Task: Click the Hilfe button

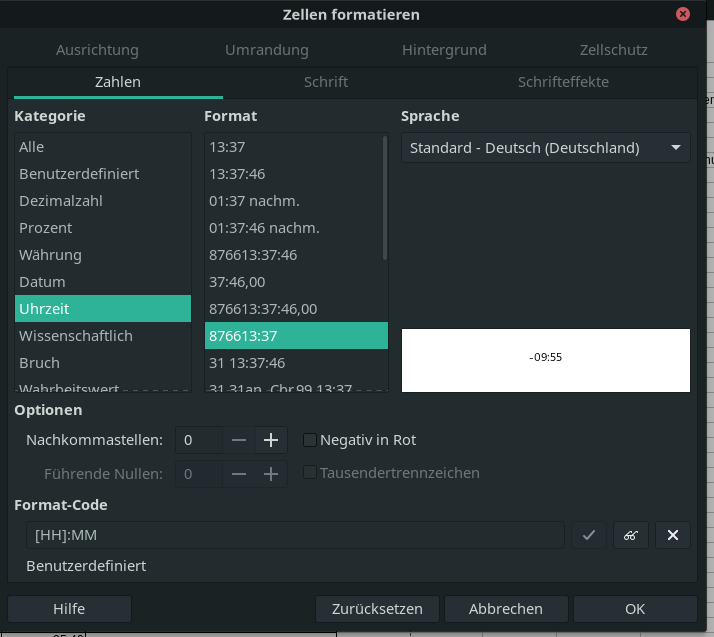Action: (x=69, y=609)
